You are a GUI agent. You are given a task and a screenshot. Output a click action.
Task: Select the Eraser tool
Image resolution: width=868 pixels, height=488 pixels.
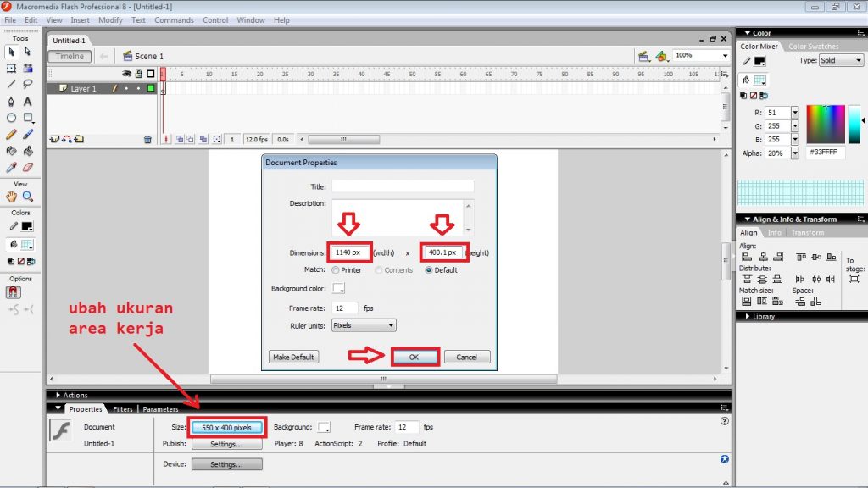pos(28,167)
